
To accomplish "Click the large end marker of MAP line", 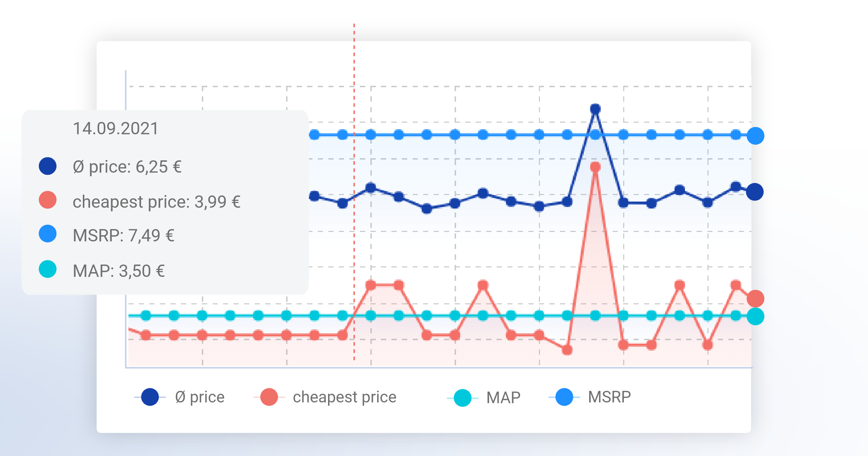I will pyautogui.click(x=756, y=317).
